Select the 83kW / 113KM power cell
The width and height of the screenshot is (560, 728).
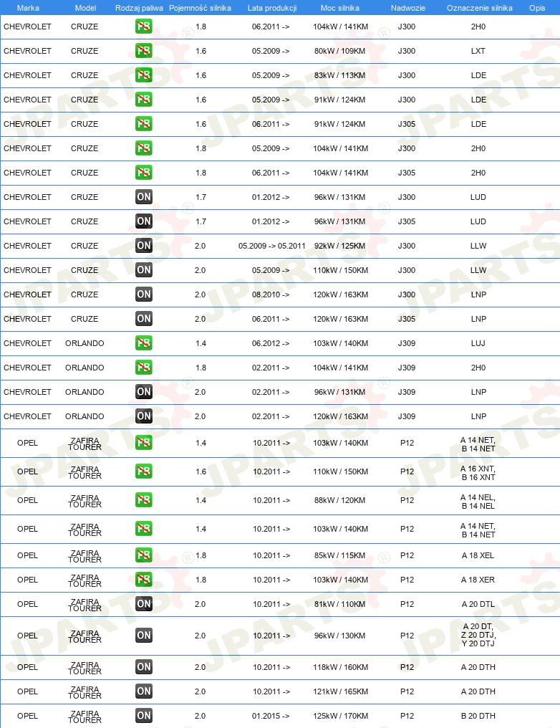339,75
